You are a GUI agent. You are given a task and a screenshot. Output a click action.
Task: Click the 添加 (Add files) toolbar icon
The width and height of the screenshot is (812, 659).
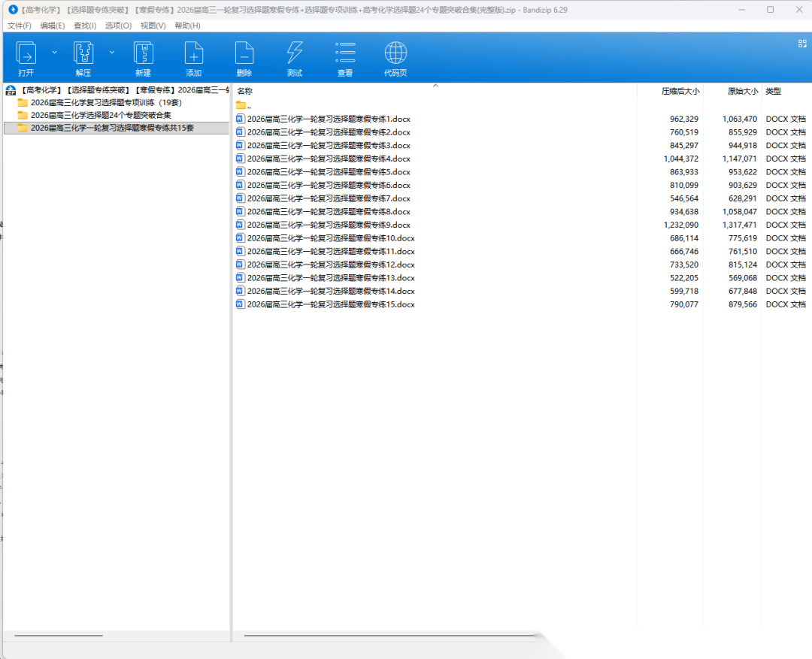tap(194, 54)
